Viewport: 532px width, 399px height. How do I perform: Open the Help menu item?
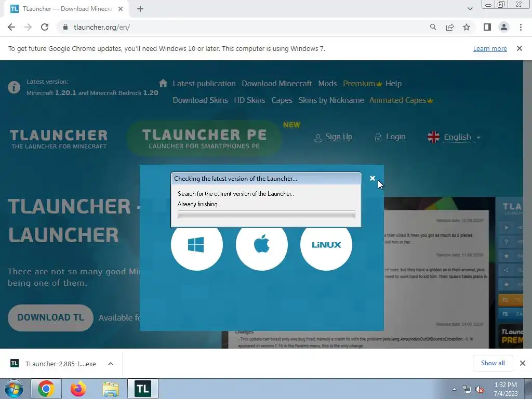[393, 84]
